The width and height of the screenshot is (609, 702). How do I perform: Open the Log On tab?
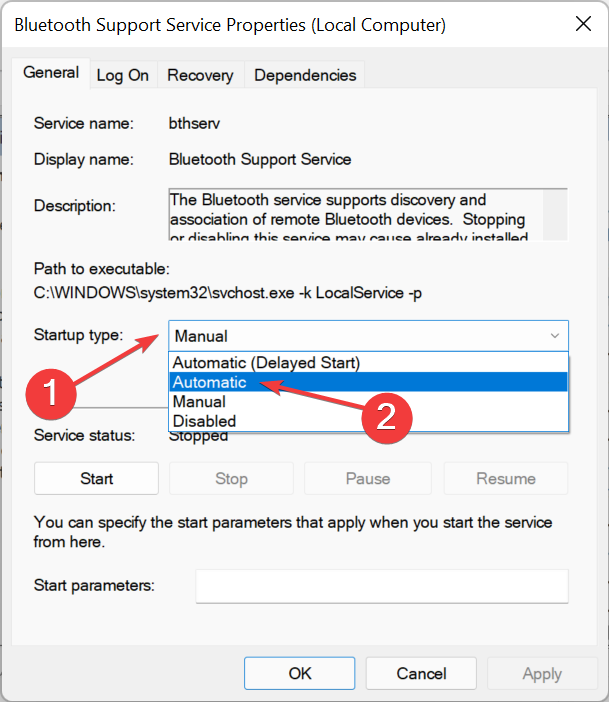tap(123, 75)
